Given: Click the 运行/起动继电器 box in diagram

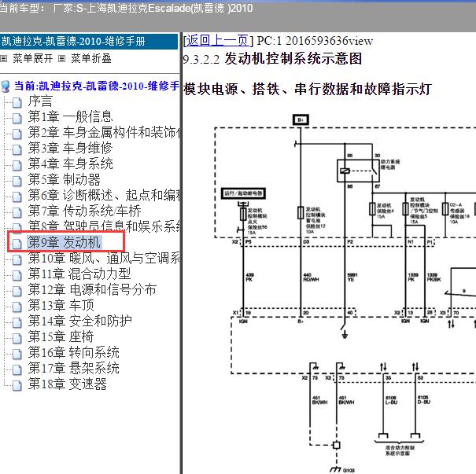Looking at the screenshot, I should [x=243, y=193].
